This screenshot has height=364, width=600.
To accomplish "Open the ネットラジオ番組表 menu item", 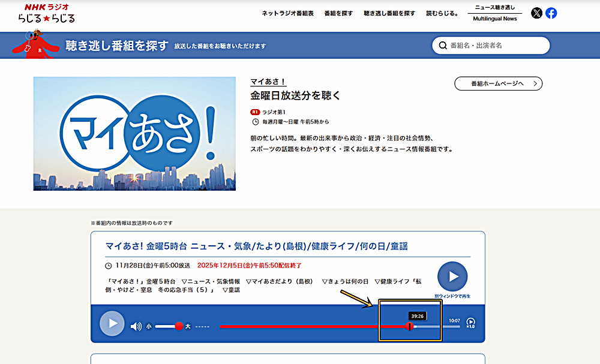I will coord(287,13).
